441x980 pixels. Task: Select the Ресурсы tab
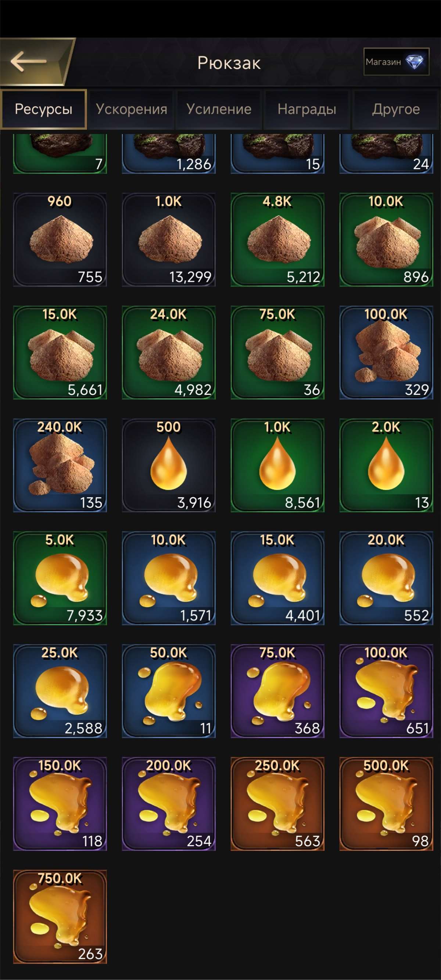coord(43,109)
